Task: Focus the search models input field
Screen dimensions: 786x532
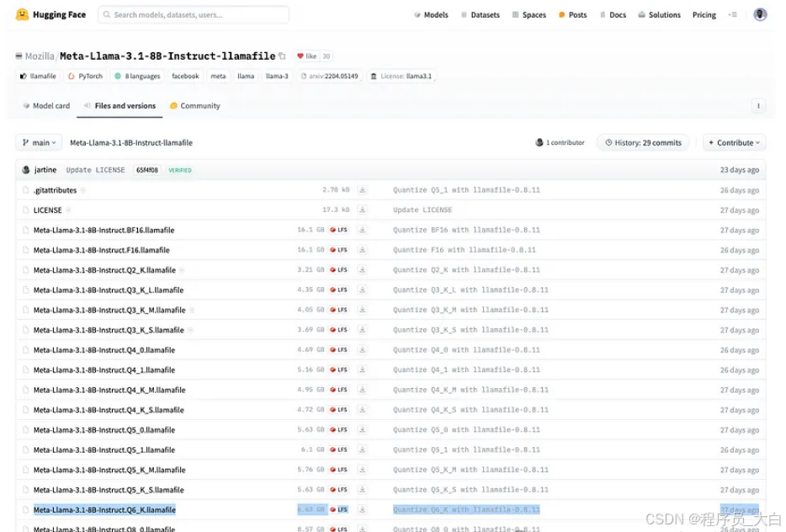Action: pos(194,14)
